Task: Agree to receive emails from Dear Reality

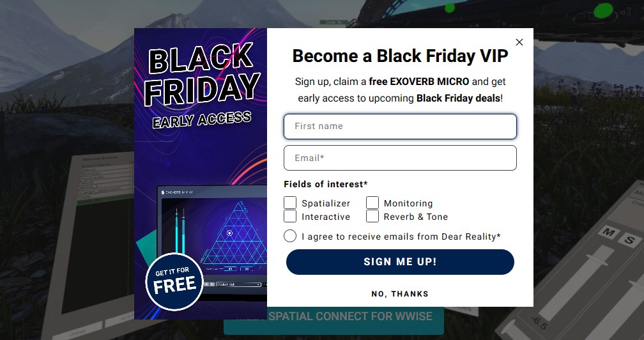Action: click(x=290, y=236)
